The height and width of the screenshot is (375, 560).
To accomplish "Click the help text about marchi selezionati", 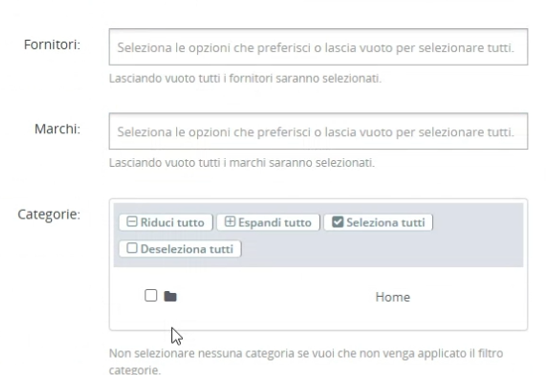I will (x=242, y=163).
